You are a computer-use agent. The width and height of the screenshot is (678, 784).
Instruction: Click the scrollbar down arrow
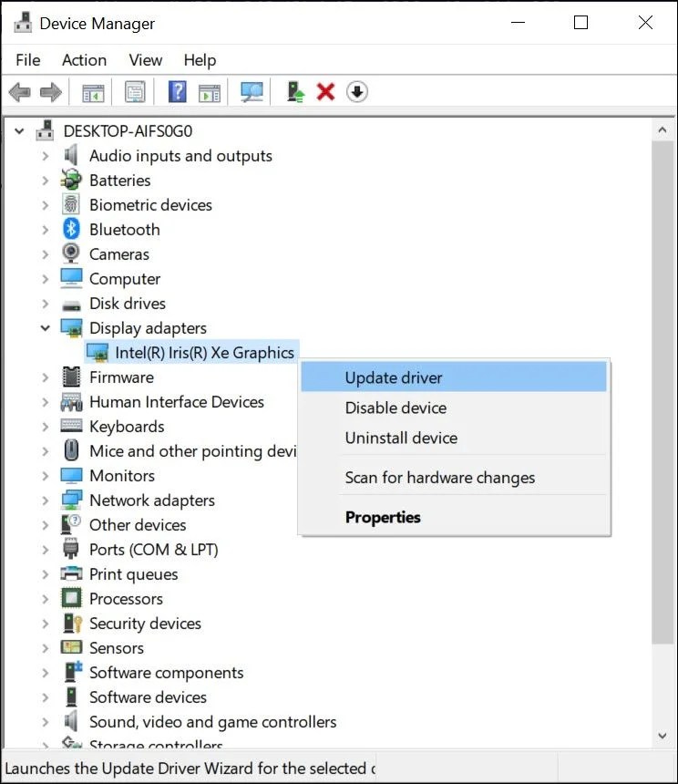pos(663,736)
